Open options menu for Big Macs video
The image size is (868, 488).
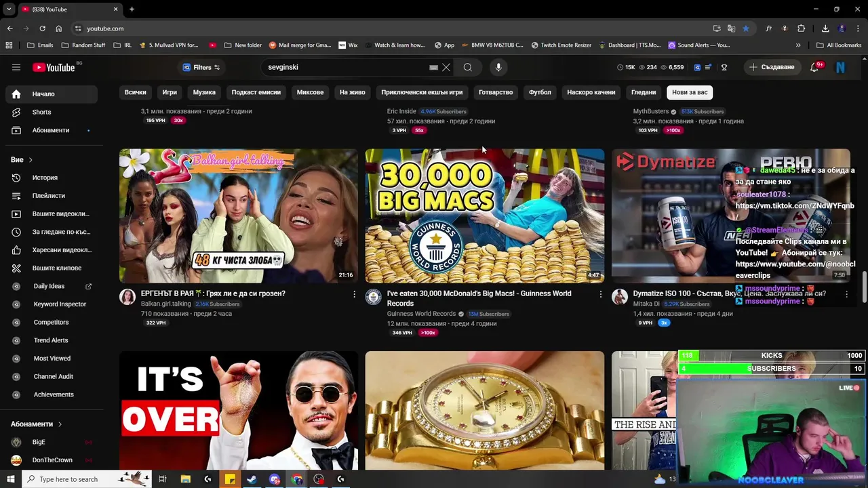600,294
